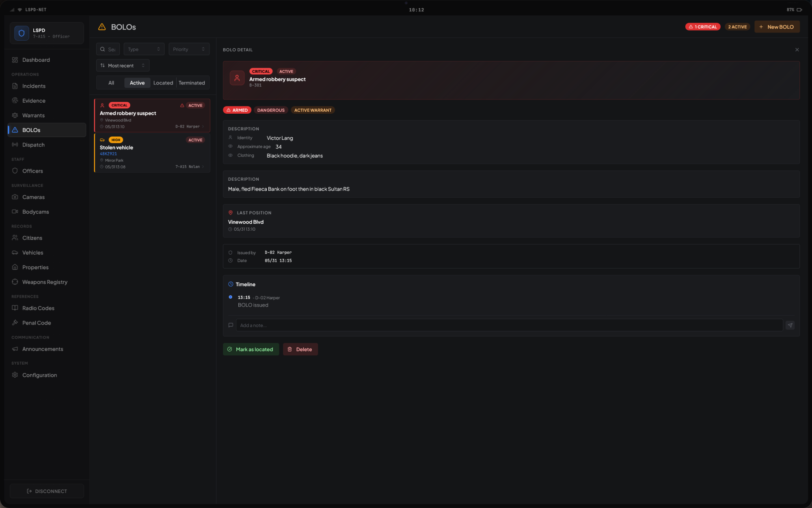
Task: Close the BOLO detail panel
Action: coord(797,50)
